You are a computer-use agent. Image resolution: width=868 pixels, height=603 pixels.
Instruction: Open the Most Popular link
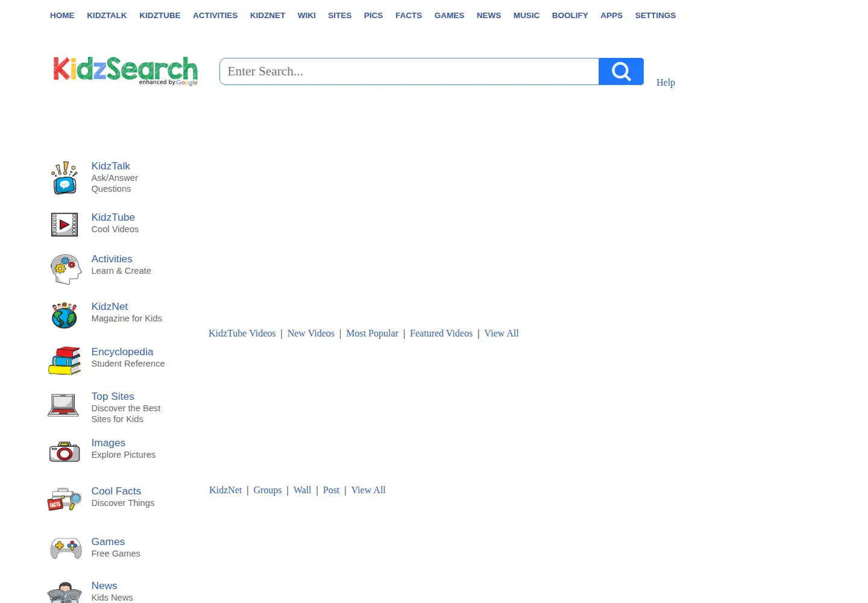[x=372, y=333]
